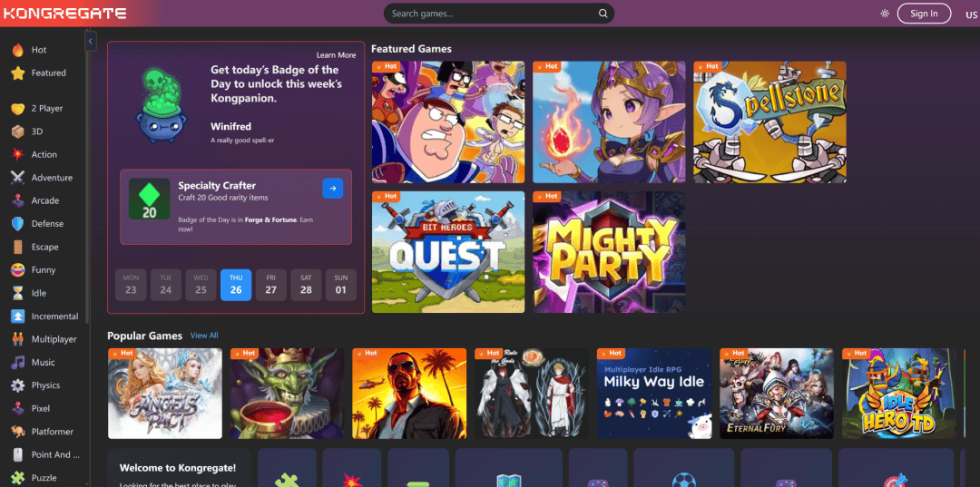Click the Sign In button
The image size is (980, 487).
tap(924, 14)
